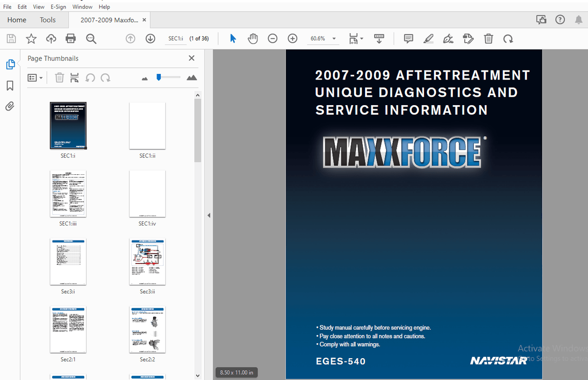The width and height of the screenshot is (588, 380).
Task: Open the Fill & Sign tool
Action: (448, 38)
